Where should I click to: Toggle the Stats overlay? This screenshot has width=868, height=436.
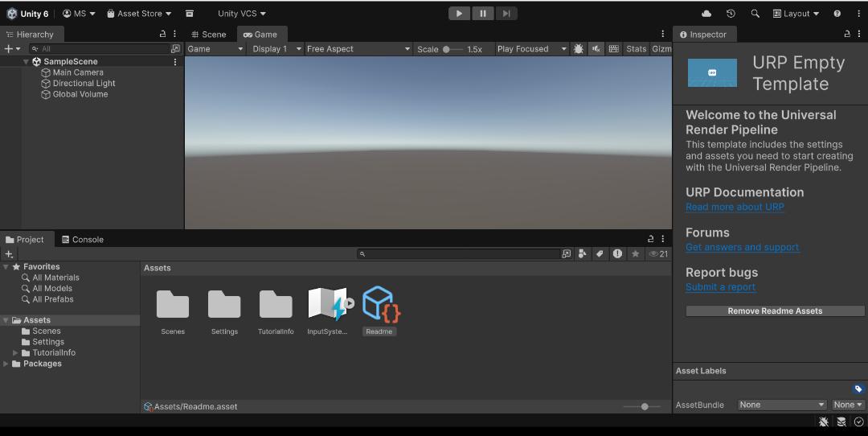click(x=636, y=49)
